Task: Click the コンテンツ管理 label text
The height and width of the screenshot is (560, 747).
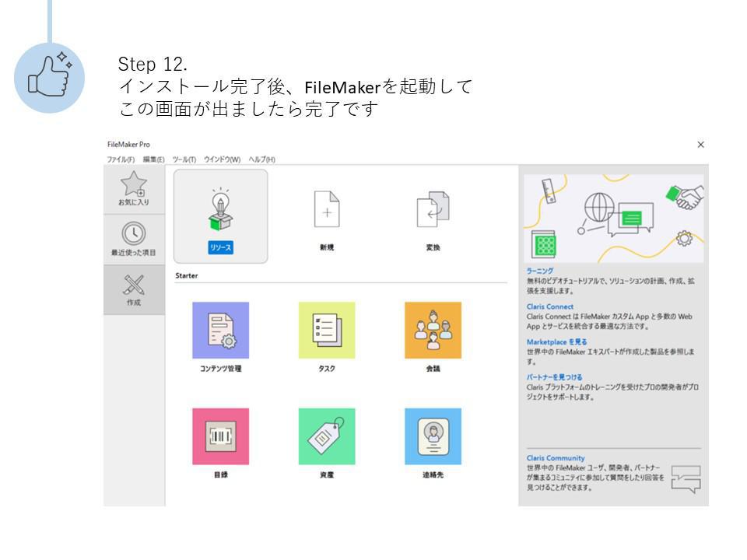Action: pos(220,369)
